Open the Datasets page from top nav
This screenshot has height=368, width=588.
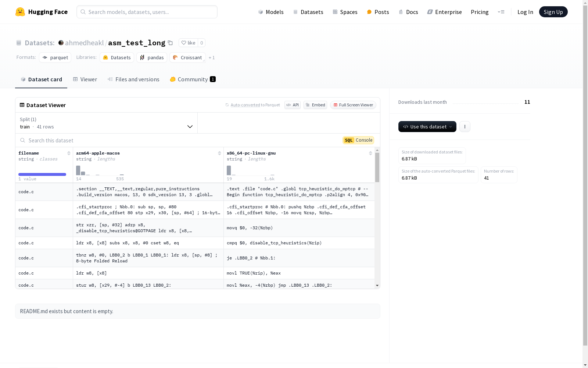click(308, 12)
